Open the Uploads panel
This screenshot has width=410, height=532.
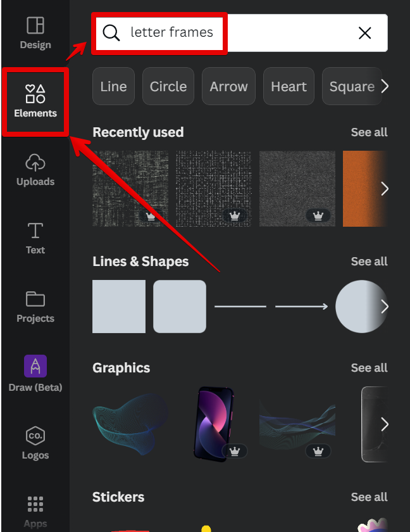(35, 170)
